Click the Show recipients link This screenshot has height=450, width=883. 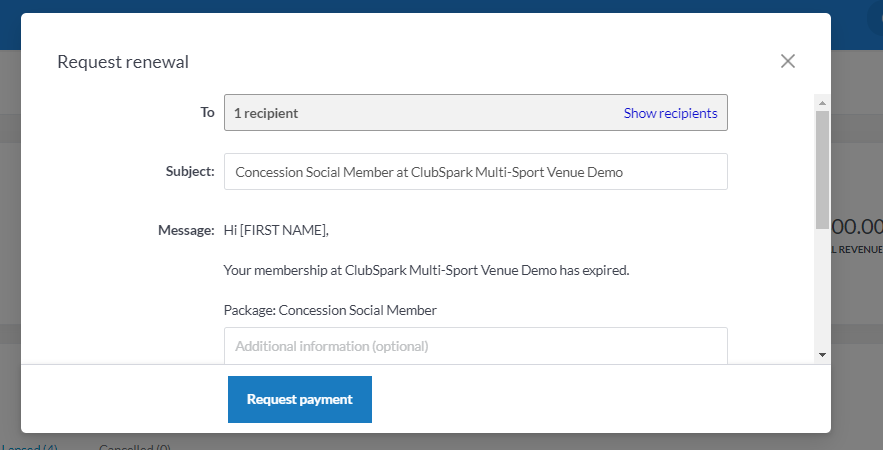click(670, 113)
